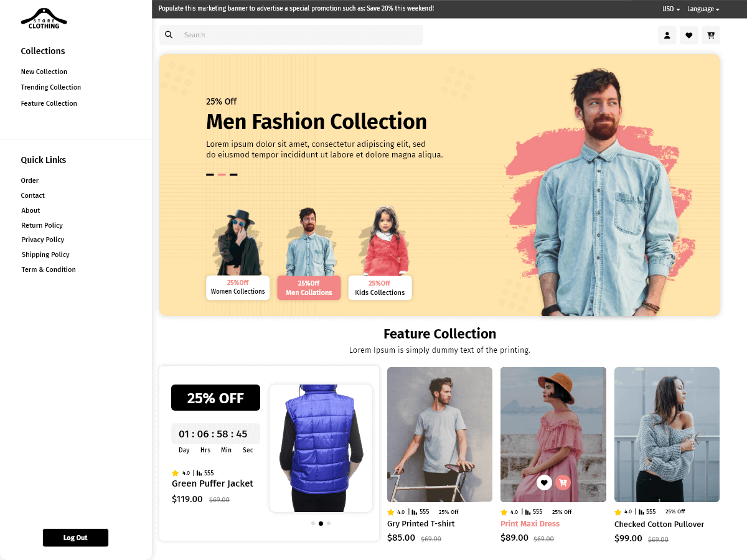Viewport: 747px width, 560px height.
Task: Go to Trending Collection in the sidebar
Action: (x=50, y=87)
